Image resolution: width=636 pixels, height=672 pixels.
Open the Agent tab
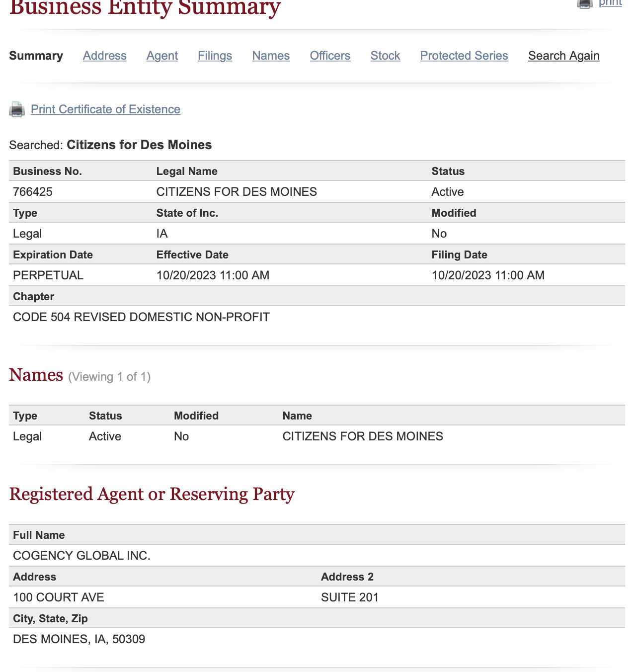[162, 56]
